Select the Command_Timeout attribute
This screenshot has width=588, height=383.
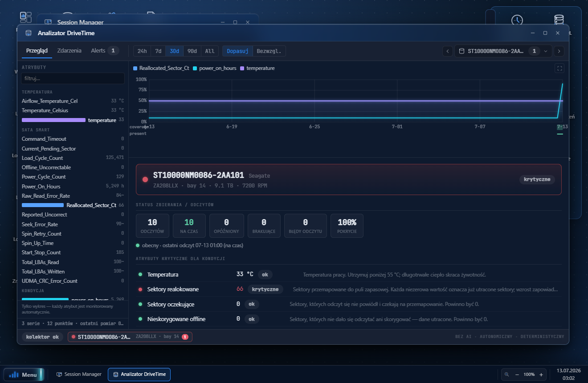[x=73, y=139]
